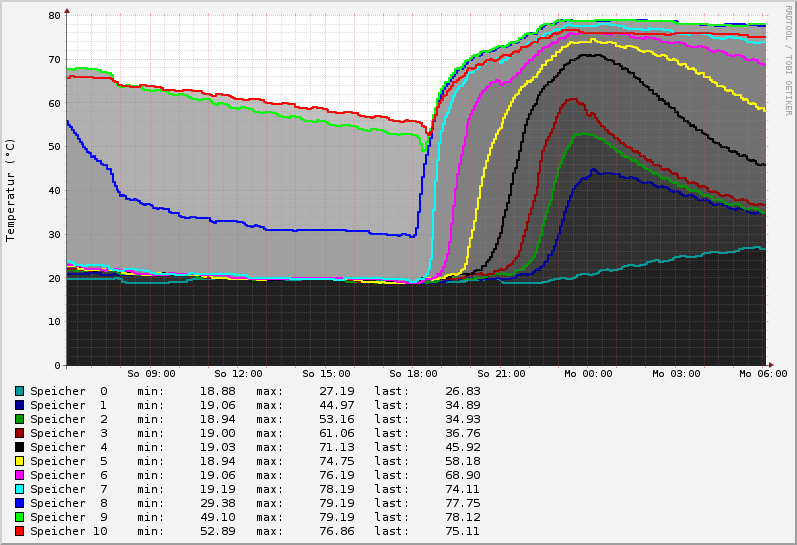The height and width of the screenshot is (545, 797).
Task: Select the dark red Speicher 3 swatch
Action: tap(19, 433)
